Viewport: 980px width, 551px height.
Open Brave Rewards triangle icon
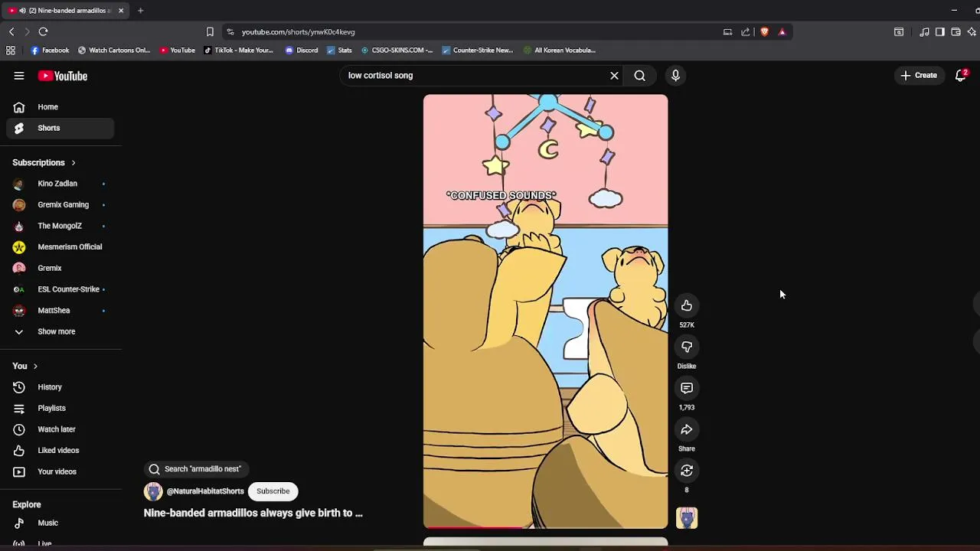(782, 32)
